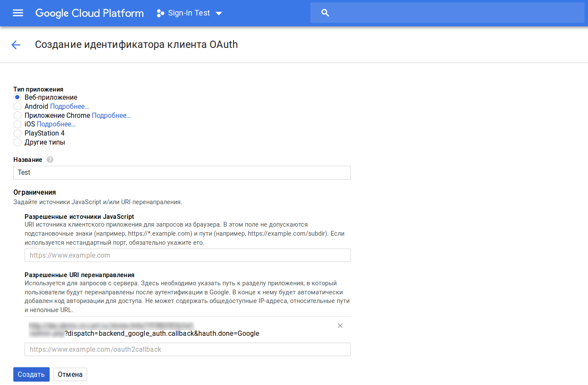The height and width of the screenshot is (385, 588).
Task: Choose the Приложение Chrome radio option
Action: point(17,115)
